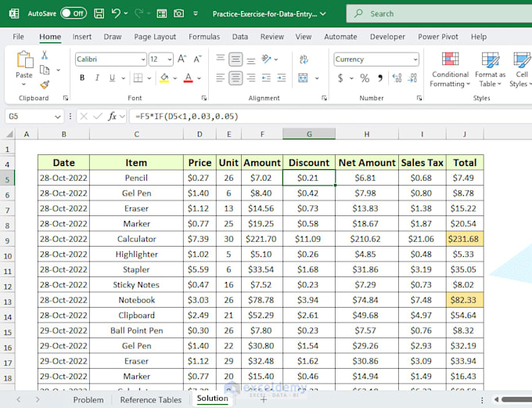
Task: Open the Reference Tables sheet tab
Action: (151, 400)
